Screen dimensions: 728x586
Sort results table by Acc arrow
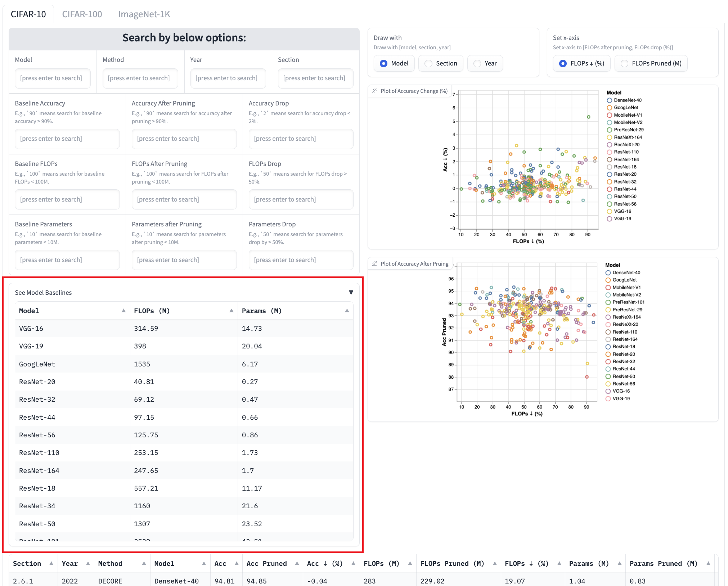pyautogui.click(x=237, y=563)
